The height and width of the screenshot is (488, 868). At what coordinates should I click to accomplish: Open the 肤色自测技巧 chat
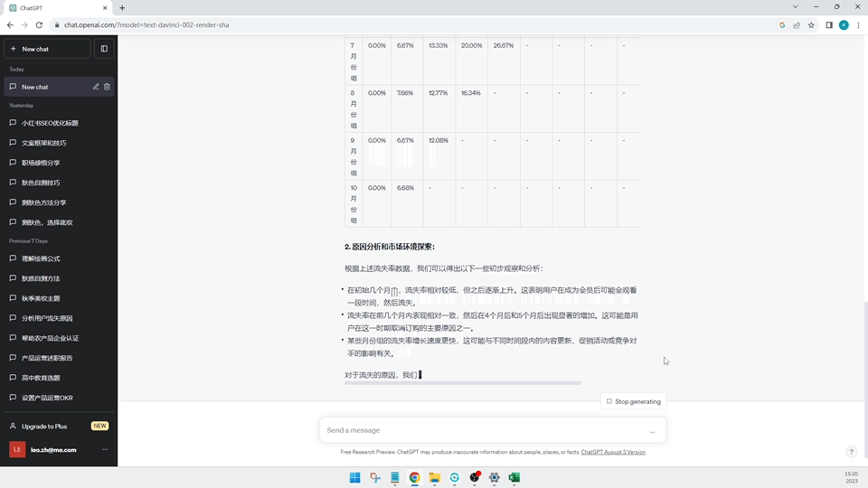(59, 183)
